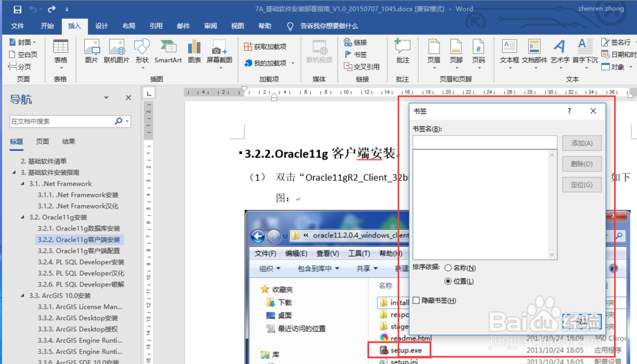Insert a SmartArt graphic
This screenshot has width=637, height=364.
(x=168, y=52)
